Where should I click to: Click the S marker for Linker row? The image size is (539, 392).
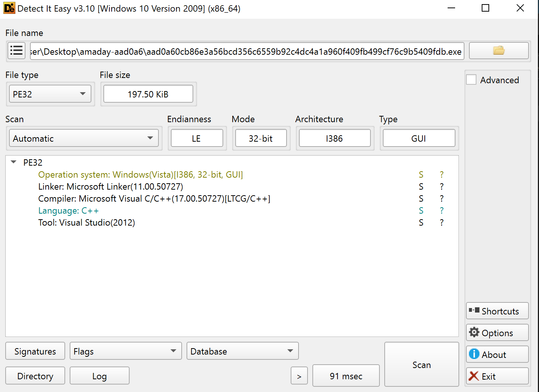421,187
